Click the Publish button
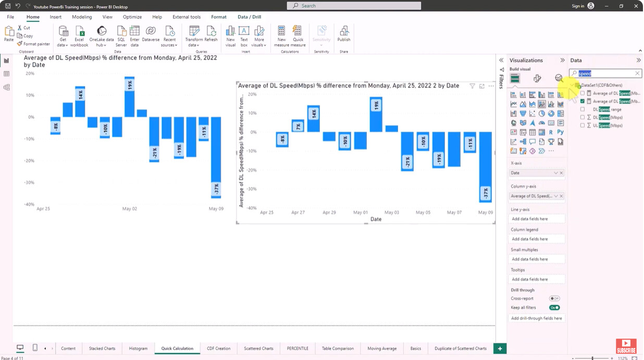Screen dimensions: 644x360 pos(344,34)
